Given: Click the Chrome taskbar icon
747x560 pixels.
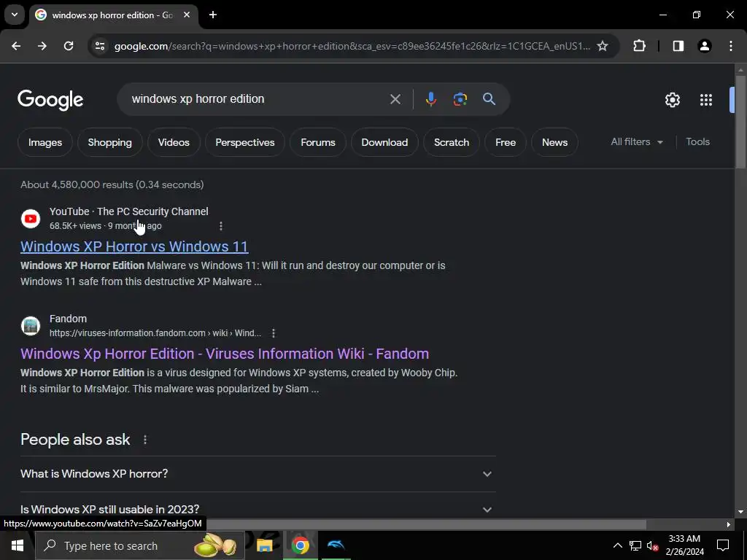Looking at the screenshot, I should click(x=300, y=545).
